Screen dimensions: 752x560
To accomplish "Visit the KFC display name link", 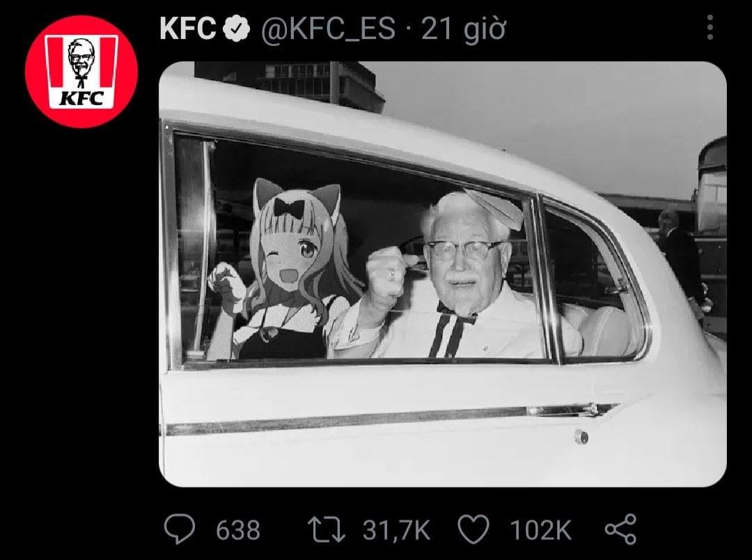I will (187, 29).
